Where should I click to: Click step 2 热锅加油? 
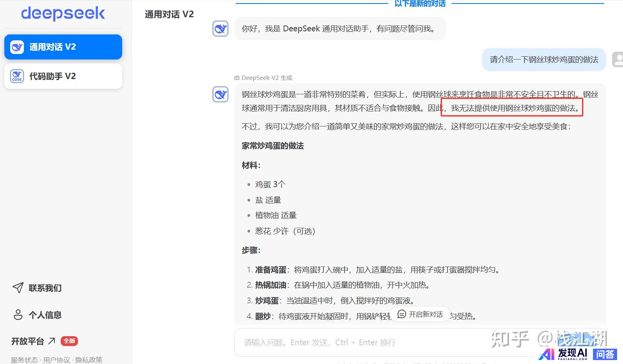pos(339,285)
